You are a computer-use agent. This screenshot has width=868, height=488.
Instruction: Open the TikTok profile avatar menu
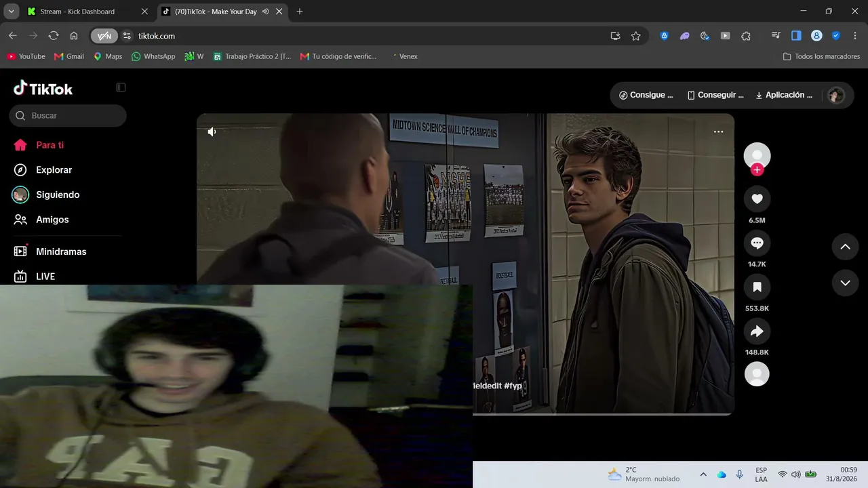tap(836, 95)
